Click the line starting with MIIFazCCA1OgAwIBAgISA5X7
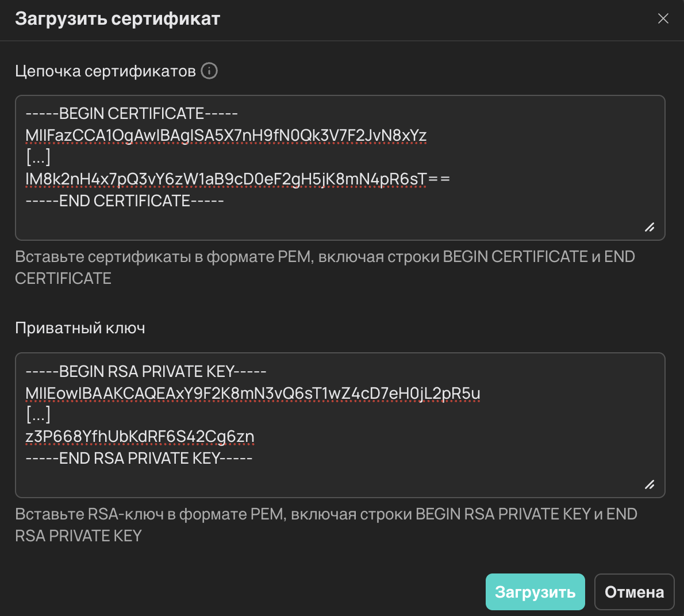This screenshot has height=616, width=684. (226, 136)
